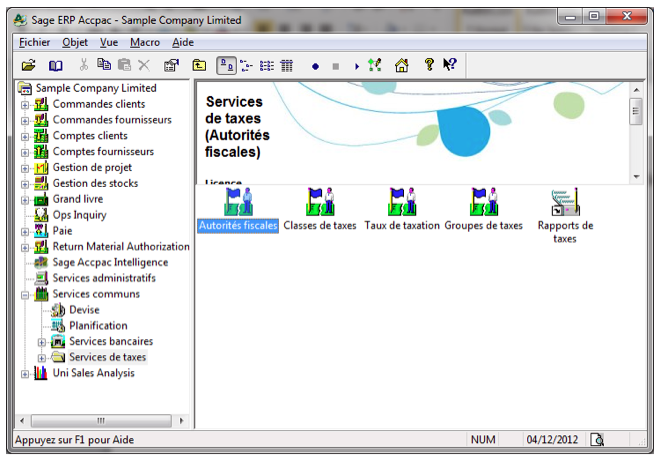
Task: Click the description pane scroll up arrow
Action: pyautogui.click(x=636, y=90)
